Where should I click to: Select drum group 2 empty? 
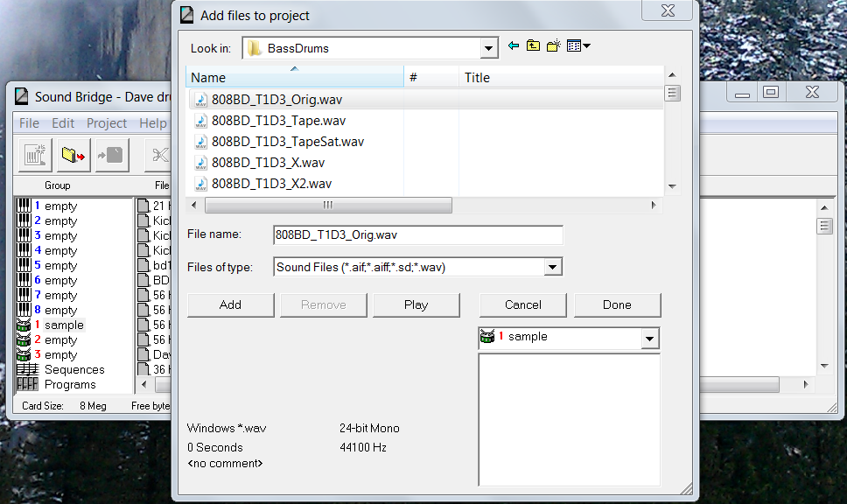tap(60, 340)
